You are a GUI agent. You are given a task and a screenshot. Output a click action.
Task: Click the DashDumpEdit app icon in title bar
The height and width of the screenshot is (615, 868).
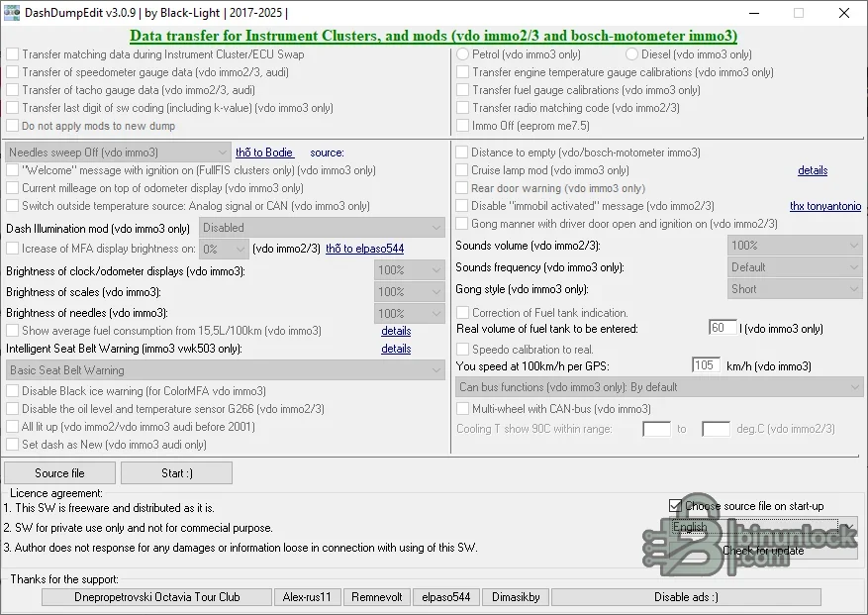pyautogui.click(x=12, y=12)
